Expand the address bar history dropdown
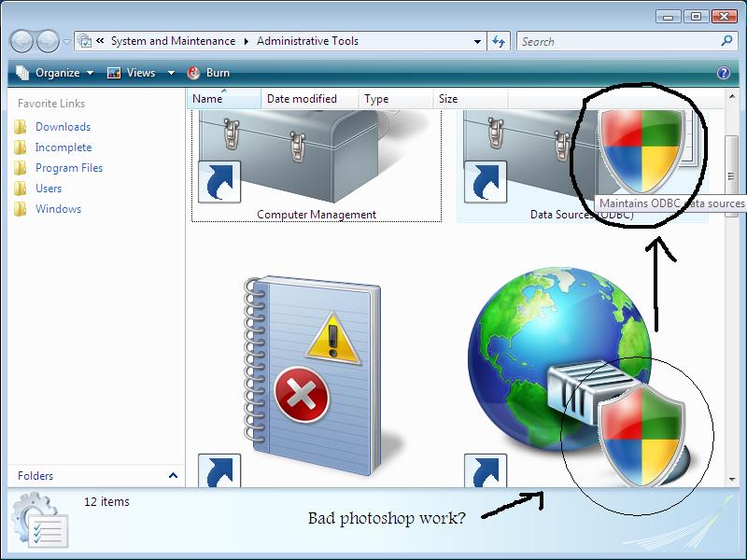The width and height of the screenshot is (747, 560). 477,42
